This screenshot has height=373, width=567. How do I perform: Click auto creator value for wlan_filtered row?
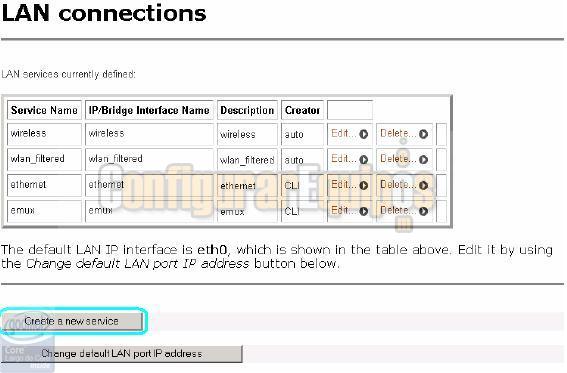coord(294,160)
